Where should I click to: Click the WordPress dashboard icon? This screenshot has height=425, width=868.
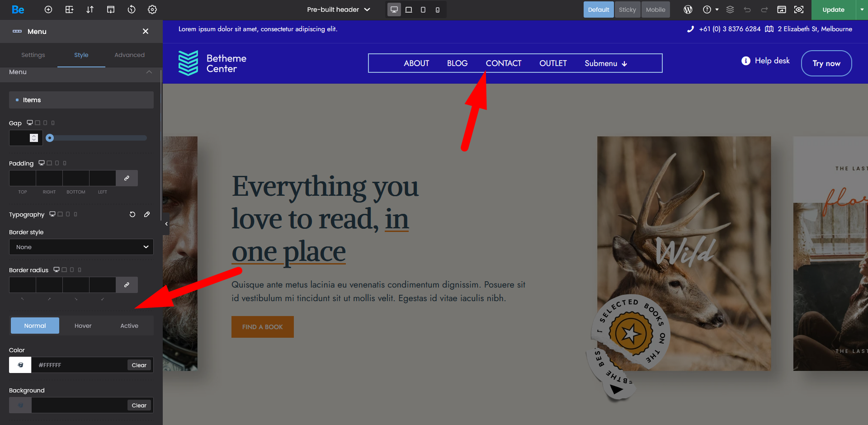pos(688,9)
